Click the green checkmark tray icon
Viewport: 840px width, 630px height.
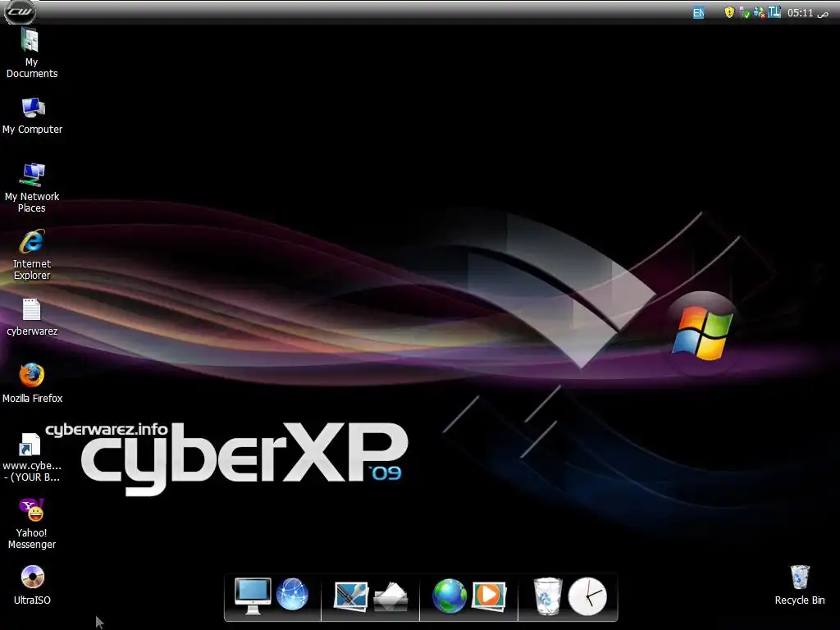(744, 12)
